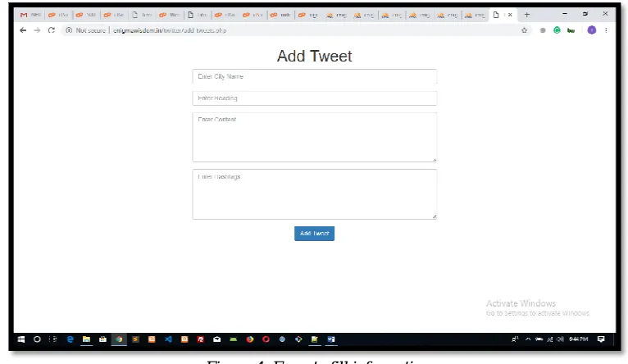628x364 pixels.
Task: Go forward with the browser arrow
Action: [x=37, y=30]
